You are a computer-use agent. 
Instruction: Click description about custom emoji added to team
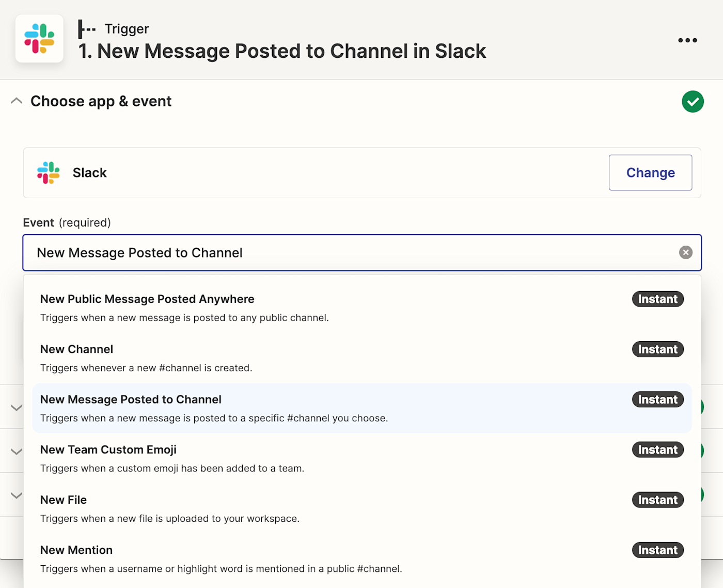coord(172,469)
